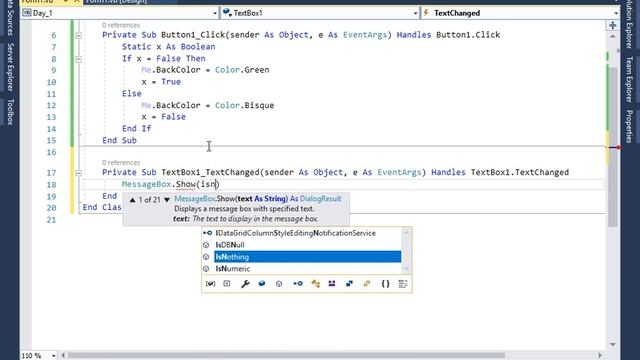Click the 'End If' keyword on line 14
This screenshot has height=360, width=640.
click(x=136, y=129)
